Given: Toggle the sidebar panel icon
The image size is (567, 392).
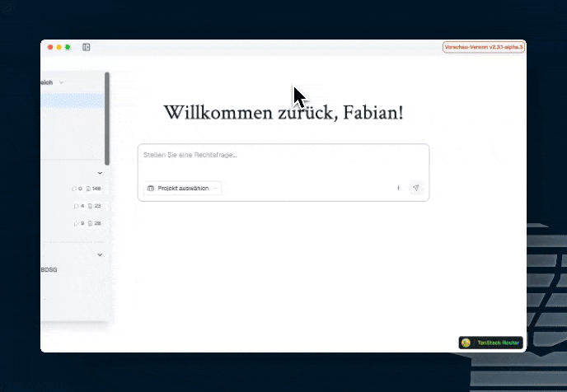Looking at the screenshot, I should (x=86, y=47).
